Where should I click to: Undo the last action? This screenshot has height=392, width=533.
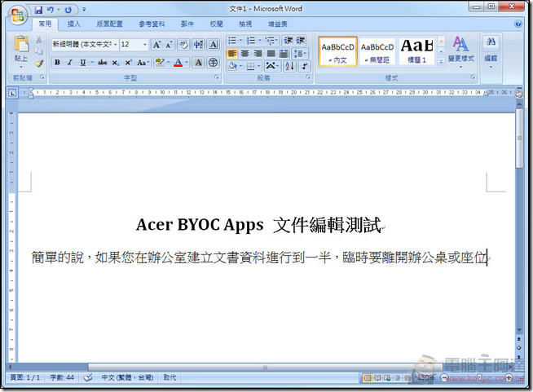tap(51, 10)
